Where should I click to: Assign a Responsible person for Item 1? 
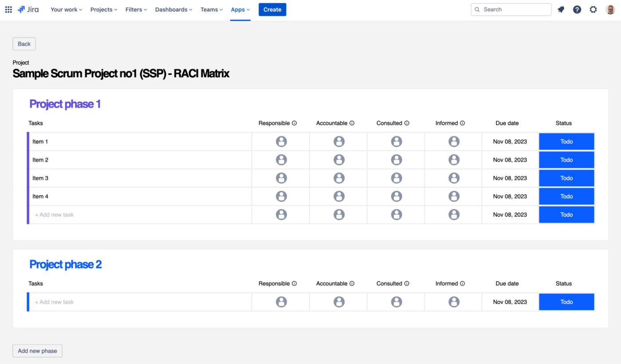tap(281, 141)
